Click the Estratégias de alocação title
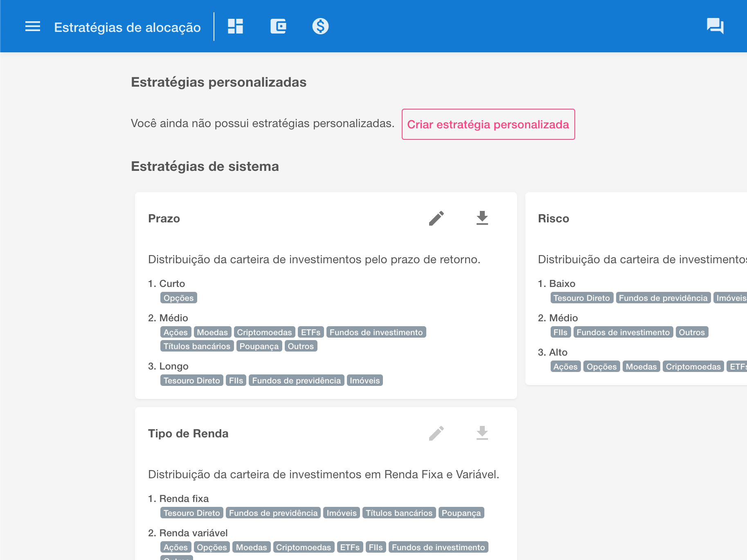Image resolution: width=747 pixels, height=560 pixels. 127,27
